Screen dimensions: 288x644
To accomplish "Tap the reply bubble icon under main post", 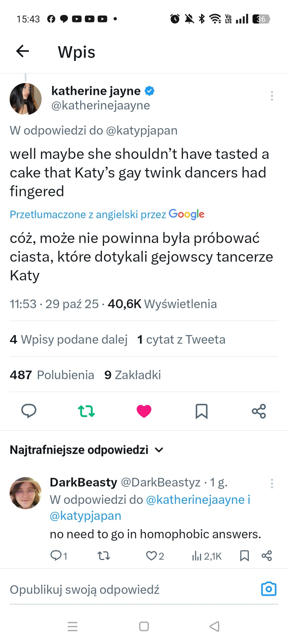I will click(x=29, y=411).
